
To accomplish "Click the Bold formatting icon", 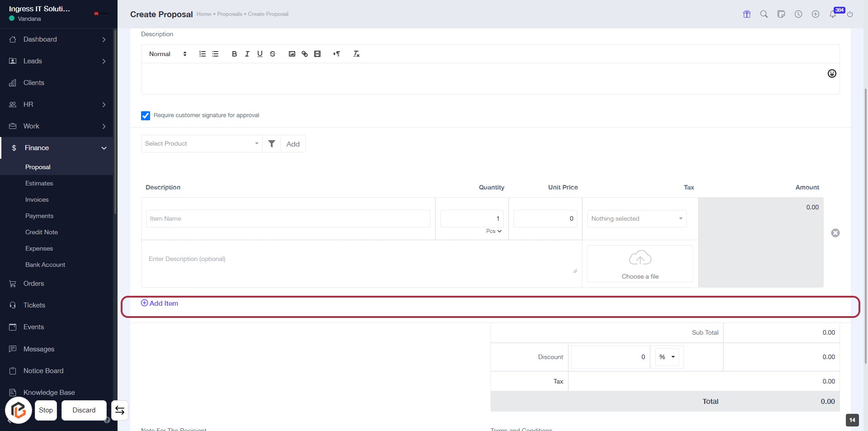I will [234, 54].
